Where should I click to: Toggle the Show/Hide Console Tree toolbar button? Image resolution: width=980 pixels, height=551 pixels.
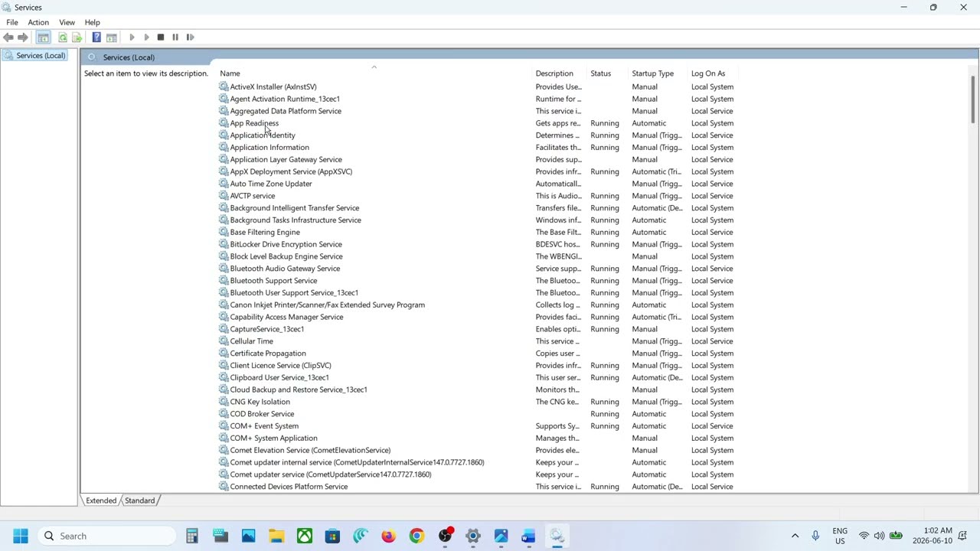pos(44,37)
